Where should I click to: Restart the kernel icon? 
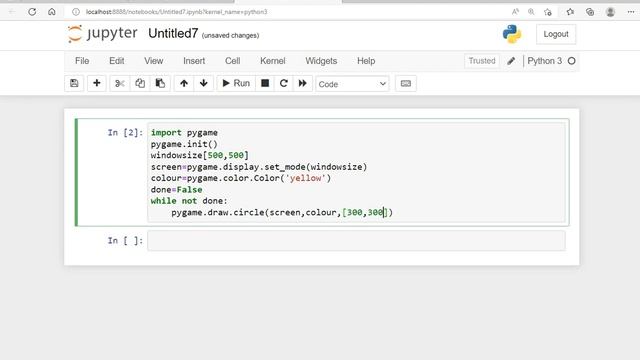click(284, 83)
